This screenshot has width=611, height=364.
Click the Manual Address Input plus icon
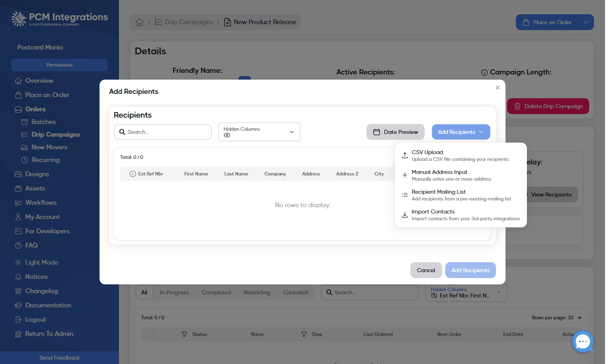tap(405, 175)
